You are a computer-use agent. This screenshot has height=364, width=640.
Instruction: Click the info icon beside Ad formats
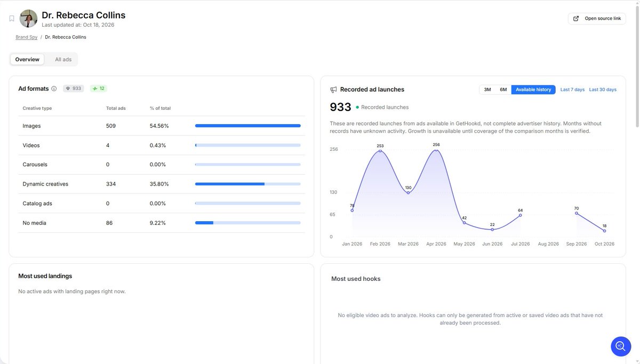point(54,88)
